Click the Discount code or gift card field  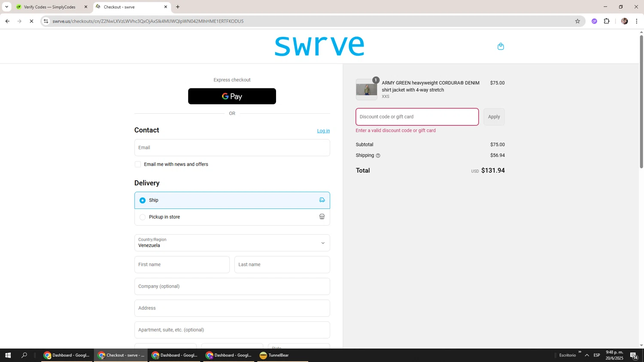point(417,117)
